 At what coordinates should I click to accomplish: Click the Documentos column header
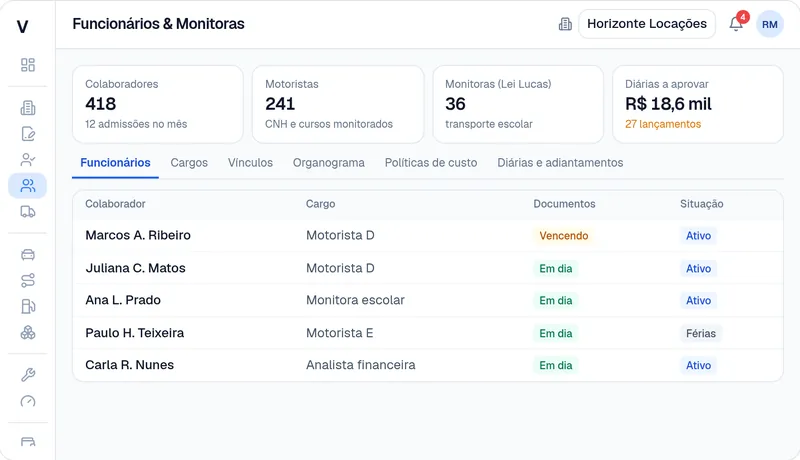[564, 203]
